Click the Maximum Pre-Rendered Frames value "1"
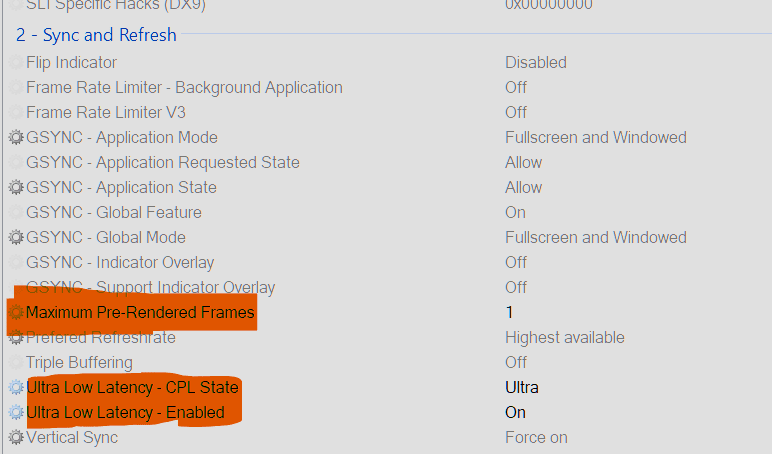 509,313
